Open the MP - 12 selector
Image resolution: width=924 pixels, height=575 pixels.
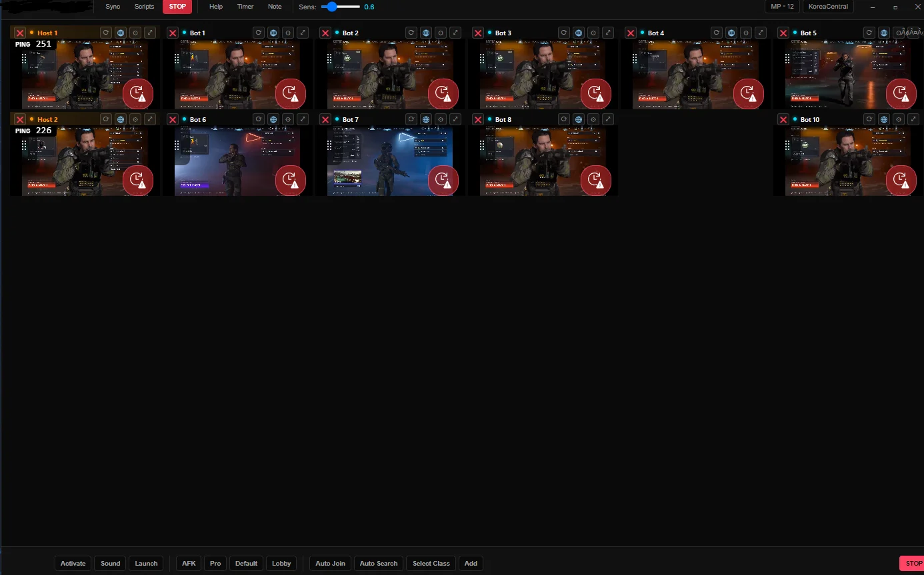click(x=782, y=7)
